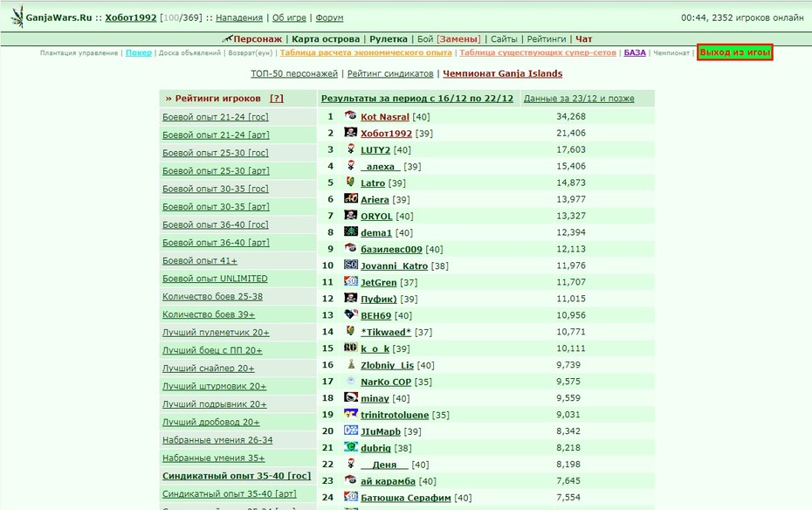Switch to Рейтинг синдикатов tab
This screenshot has height=510, width=812.
(390, 73)
